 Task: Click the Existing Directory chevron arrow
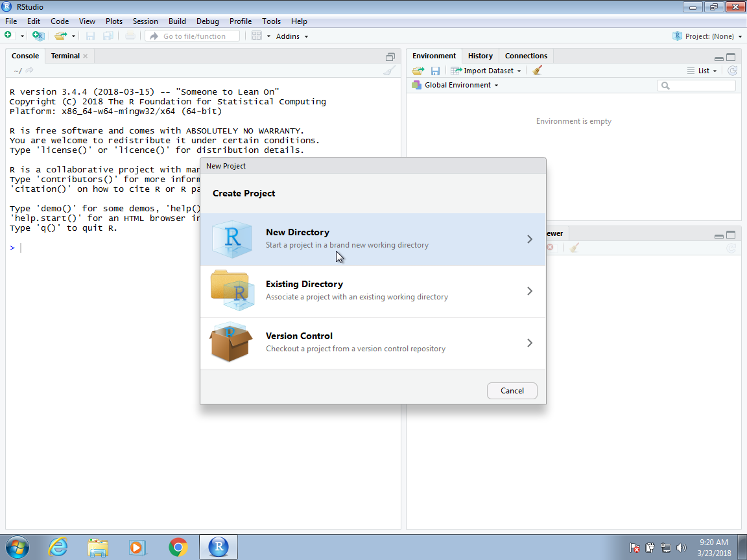coord(529,291)
